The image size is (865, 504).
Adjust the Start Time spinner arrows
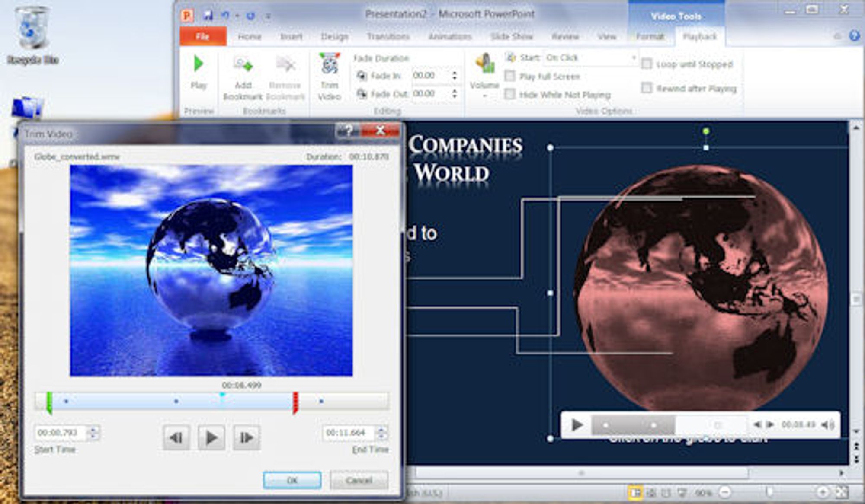(93, 433)
